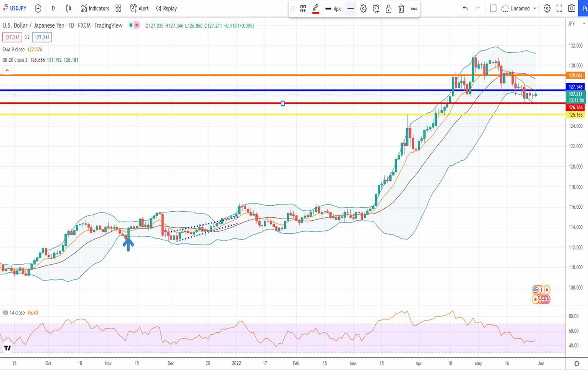588x372 pixels.
Task: Expand the Unnamed layout dropdown
Action: (535, 8)
